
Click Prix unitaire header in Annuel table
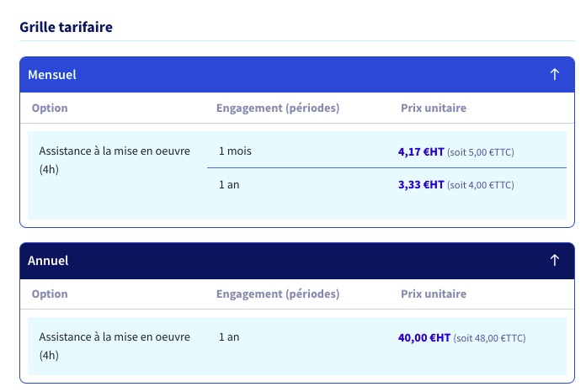tap(434, 294)
